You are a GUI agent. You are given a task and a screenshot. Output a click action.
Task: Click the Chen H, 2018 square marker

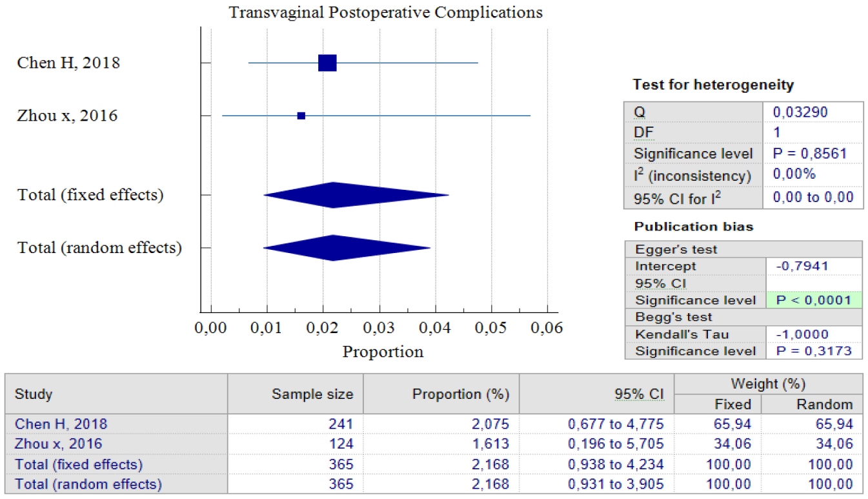pos(327,63)
